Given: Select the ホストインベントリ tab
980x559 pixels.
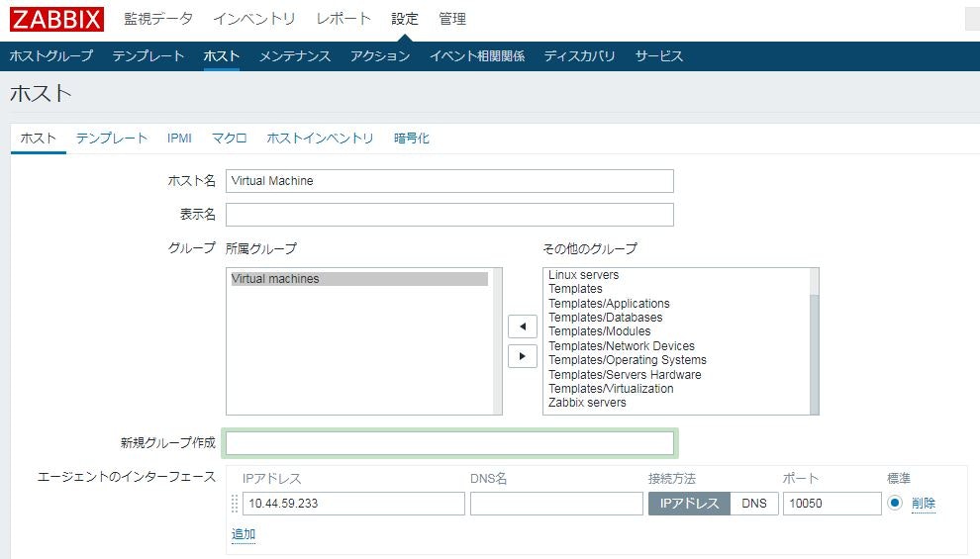Looking at the screenshot, I should point(320,139).
